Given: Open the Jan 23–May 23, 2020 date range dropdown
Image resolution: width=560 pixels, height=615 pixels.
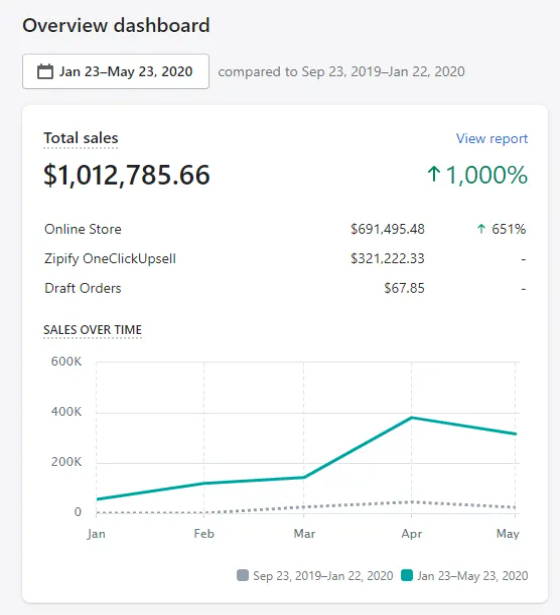Looking at the screenshot, I should click(116, 71).
